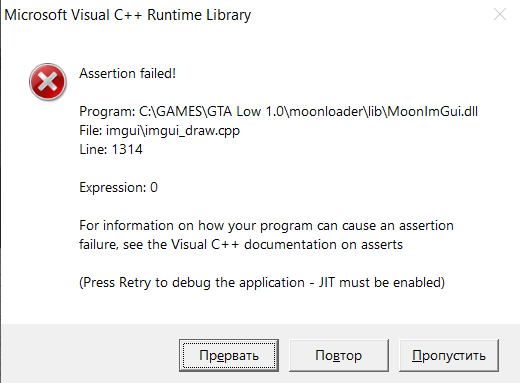This screenshot has height=383, width=520.
Task: Click the Прервать (Abort) button
Action: 229,355
